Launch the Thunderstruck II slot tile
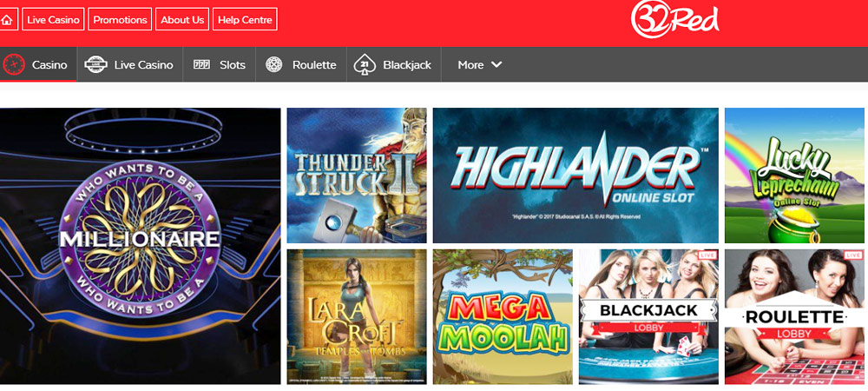This screenshot has height=391, width=868. point(357,176)
